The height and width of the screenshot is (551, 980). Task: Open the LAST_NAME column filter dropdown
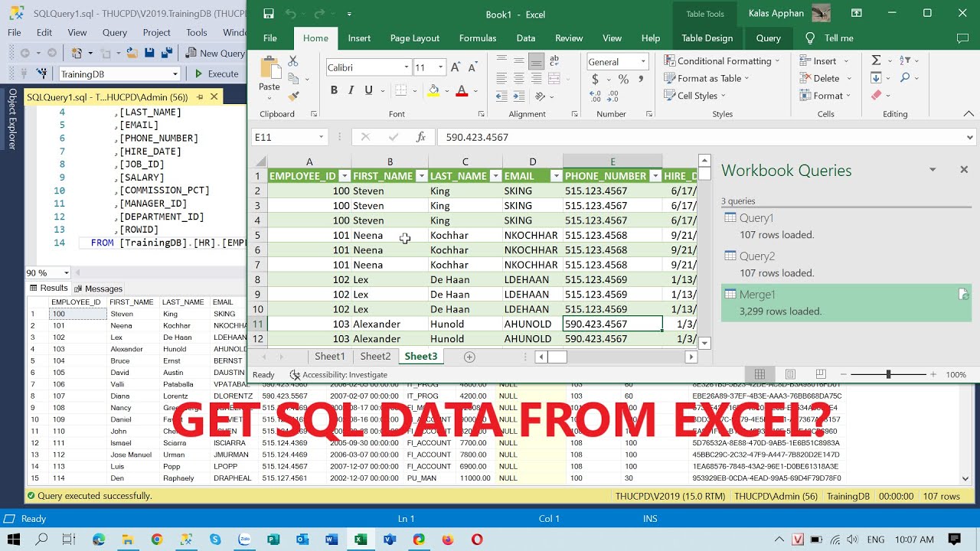[x=495, y=176]
